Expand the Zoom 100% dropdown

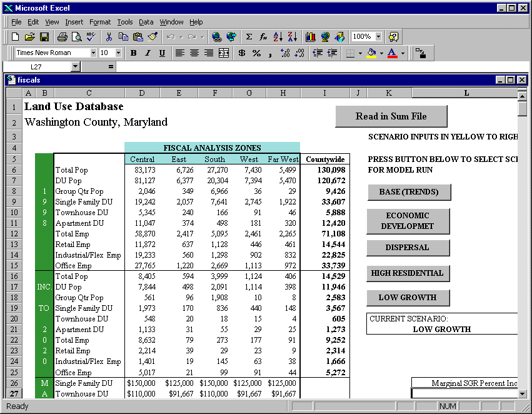pyautogui.click(x=379, y=37)
